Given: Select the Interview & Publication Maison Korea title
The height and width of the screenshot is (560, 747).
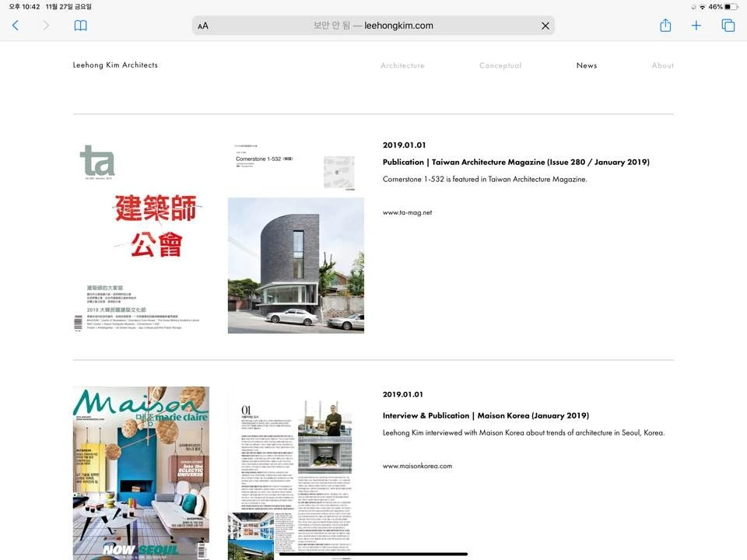Looking at the screenshot, I should 486,415.
